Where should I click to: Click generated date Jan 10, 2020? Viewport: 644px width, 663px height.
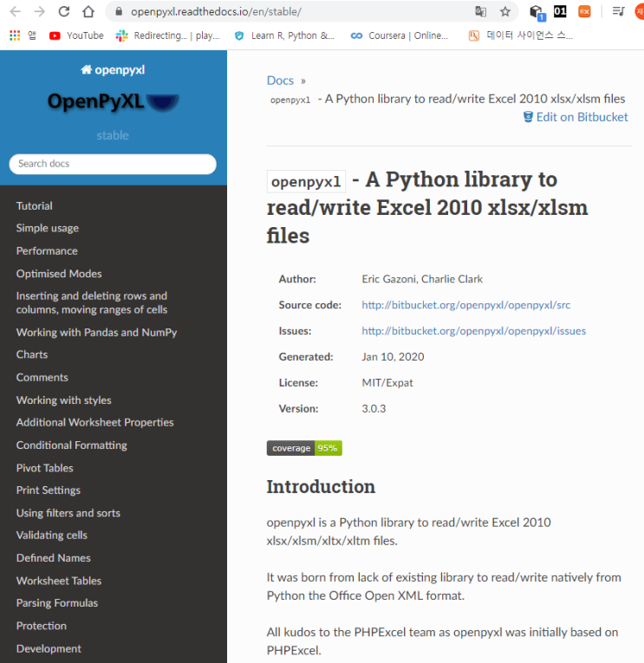click(x=393, y=357)
